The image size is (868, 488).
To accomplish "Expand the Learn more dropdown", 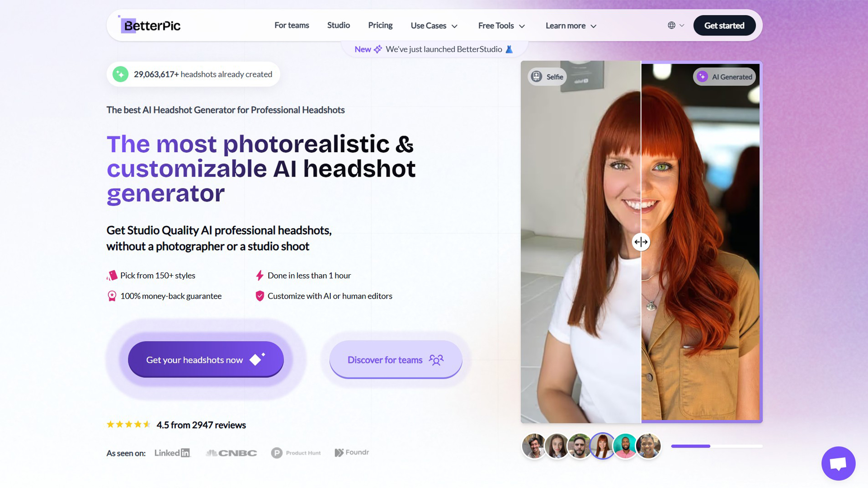I will (x=571, y=26).
